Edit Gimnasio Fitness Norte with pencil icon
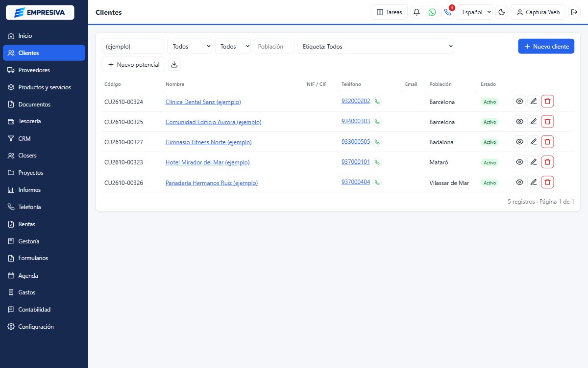 pyautogui.click(x=534, y=142)
